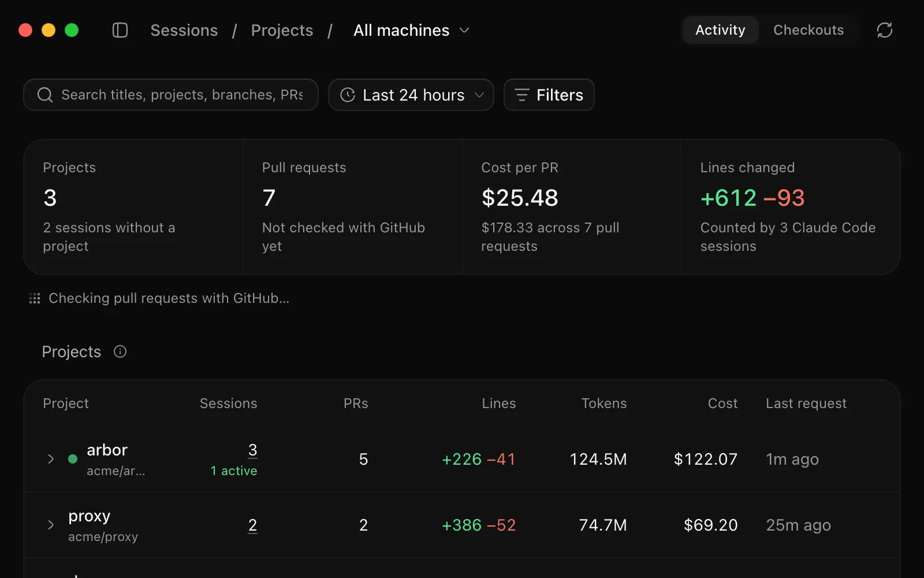
Task: Click the Checking pull requests with GitHub status
Action: click(169, 298)
